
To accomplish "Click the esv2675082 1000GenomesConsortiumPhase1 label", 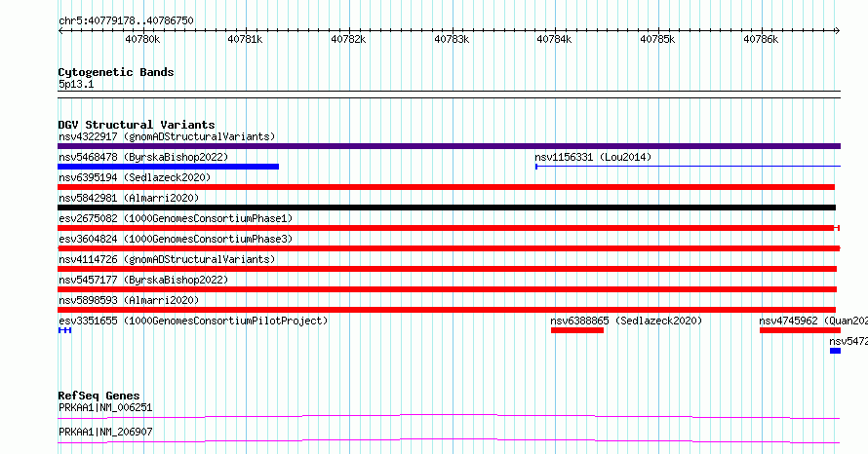I will coord(176,218).
